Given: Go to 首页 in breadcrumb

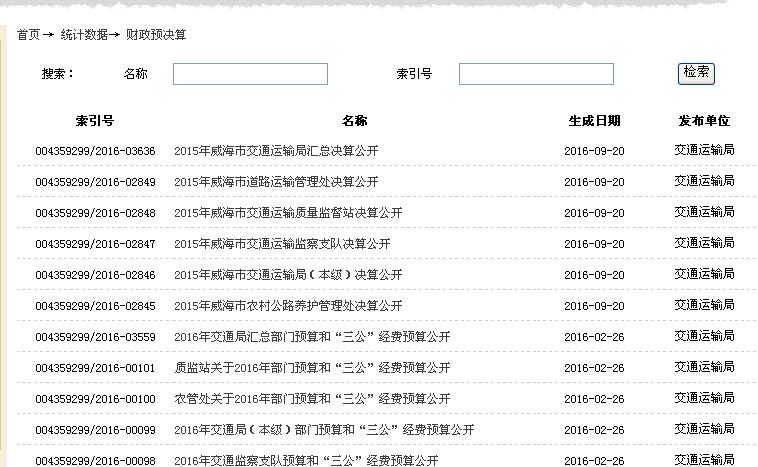Looking at the screenshot, I should tap(28, 35).
